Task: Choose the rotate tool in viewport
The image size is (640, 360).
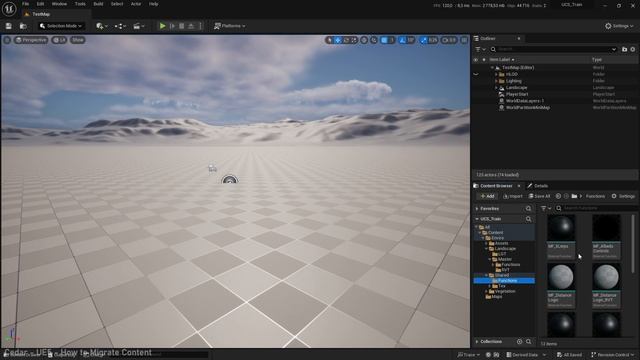Action: [346, 40]
